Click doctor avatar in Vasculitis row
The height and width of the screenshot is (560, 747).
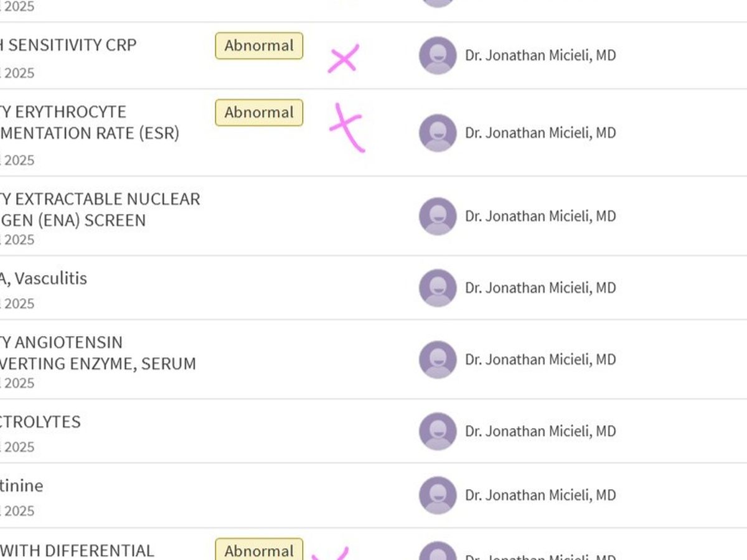[x=438, y=287]
